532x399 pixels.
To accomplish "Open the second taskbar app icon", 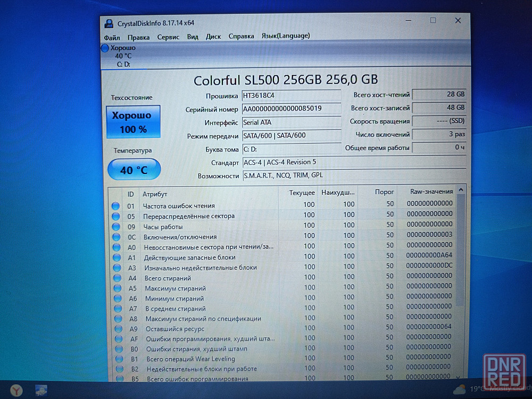I will tap(41, 390).
